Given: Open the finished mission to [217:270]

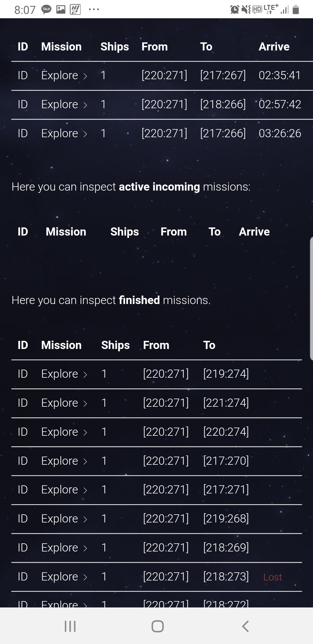Looking at the screenshot, I should pos(64,461).
